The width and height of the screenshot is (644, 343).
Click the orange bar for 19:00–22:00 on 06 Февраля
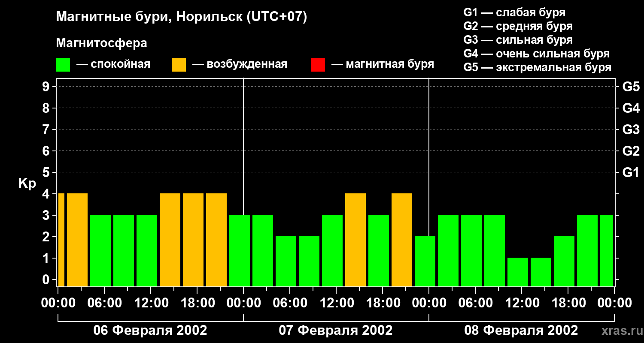coord(216,240)
